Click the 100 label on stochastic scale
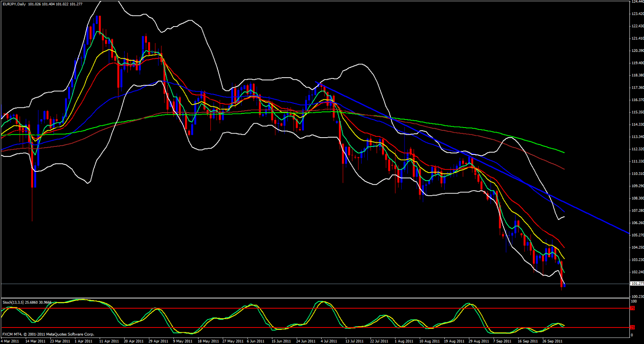Image resolution: width=644 pixels, height=344 pixels. pyautogui.click(x=634, y=301)
